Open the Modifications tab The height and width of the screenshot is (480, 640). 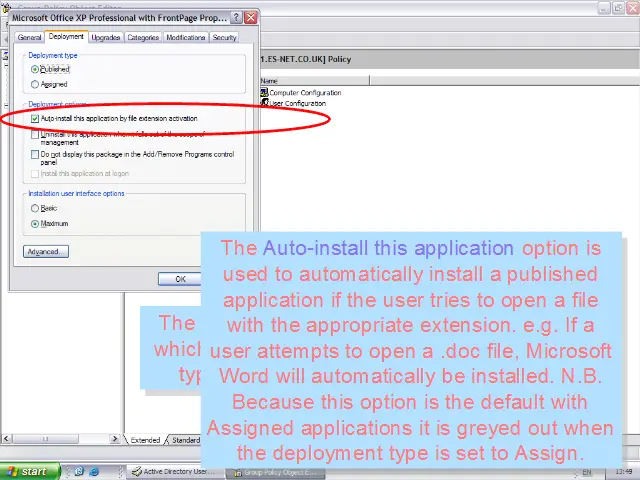(185, 38)
